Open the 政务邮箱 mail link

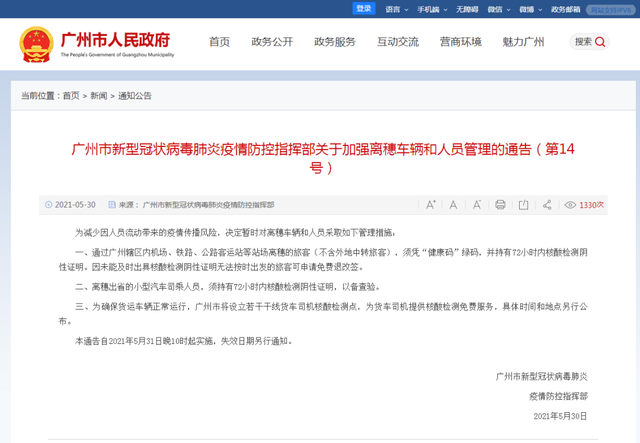[566, 9]
